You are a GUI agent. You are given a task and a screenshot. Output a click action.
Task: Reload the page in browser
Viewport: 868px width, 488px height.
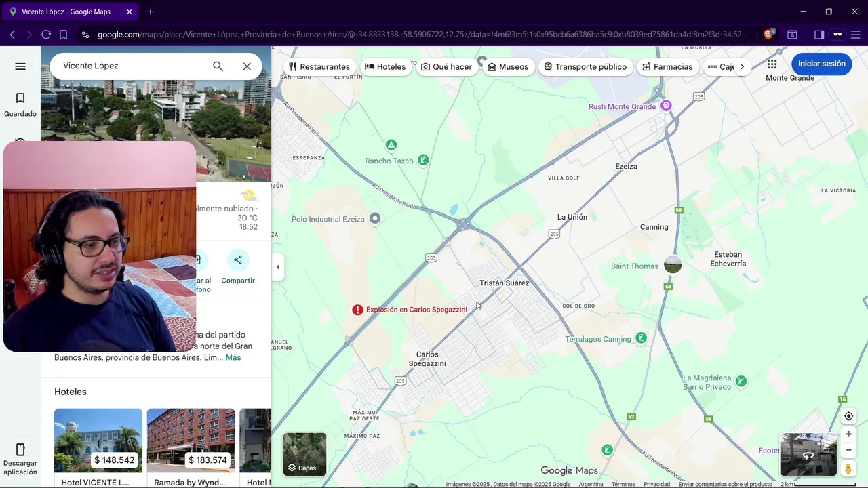pos(46,35)
